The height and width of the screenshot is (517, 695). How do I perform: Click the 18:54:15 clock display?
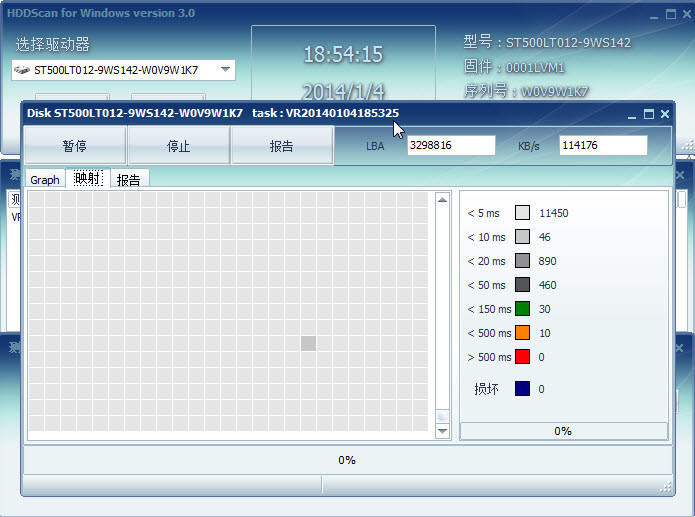(x=343, y=54)
